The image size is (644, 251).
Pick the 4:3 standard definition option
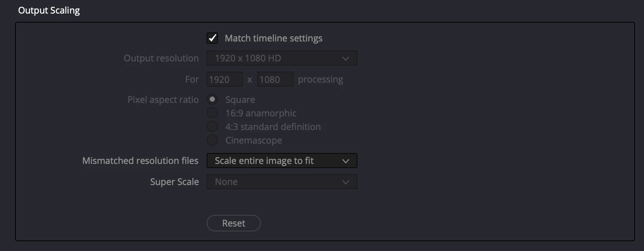(212, 127)
